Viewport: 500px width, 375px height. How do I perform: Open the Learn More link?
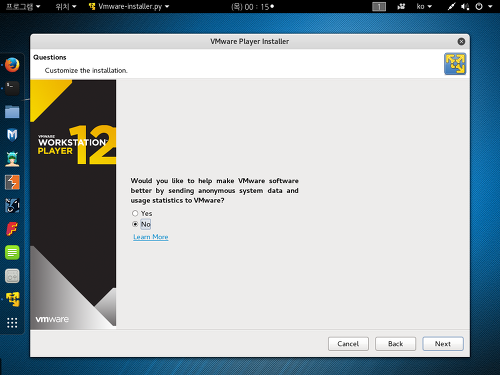(151, 237)
